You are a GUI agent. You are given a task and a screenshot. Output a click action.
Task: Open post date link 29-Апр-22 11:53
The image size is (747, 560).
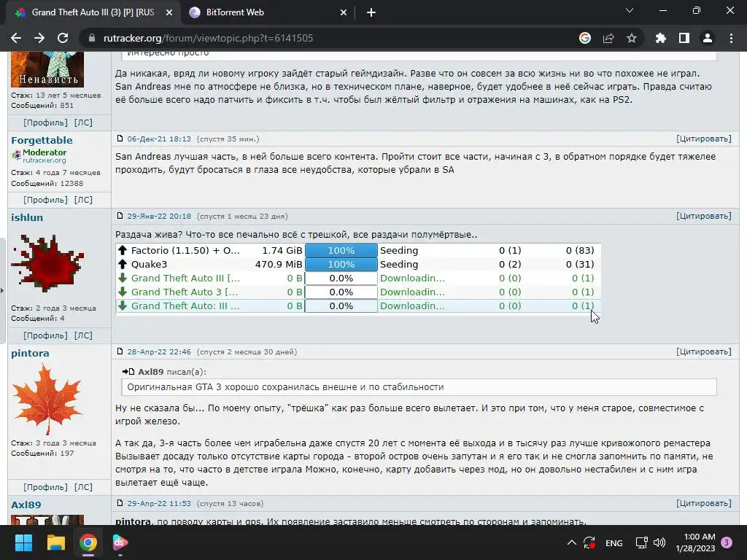pyautogui.click(x=159, y=503)
